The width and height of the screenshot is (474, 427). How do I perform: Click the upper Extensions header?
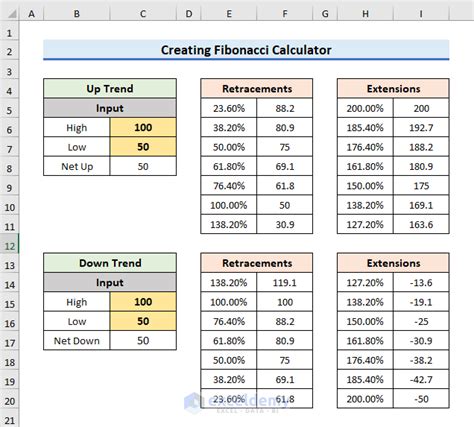coord(393,89)
